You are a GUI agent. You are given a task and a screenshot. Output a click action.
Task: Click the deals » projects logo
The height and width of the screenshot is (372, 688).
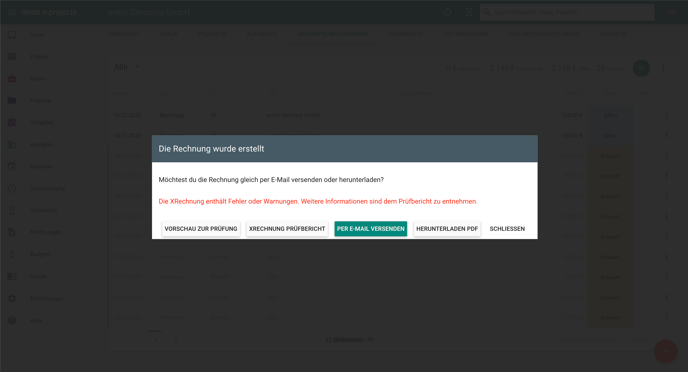coord(49,12)
